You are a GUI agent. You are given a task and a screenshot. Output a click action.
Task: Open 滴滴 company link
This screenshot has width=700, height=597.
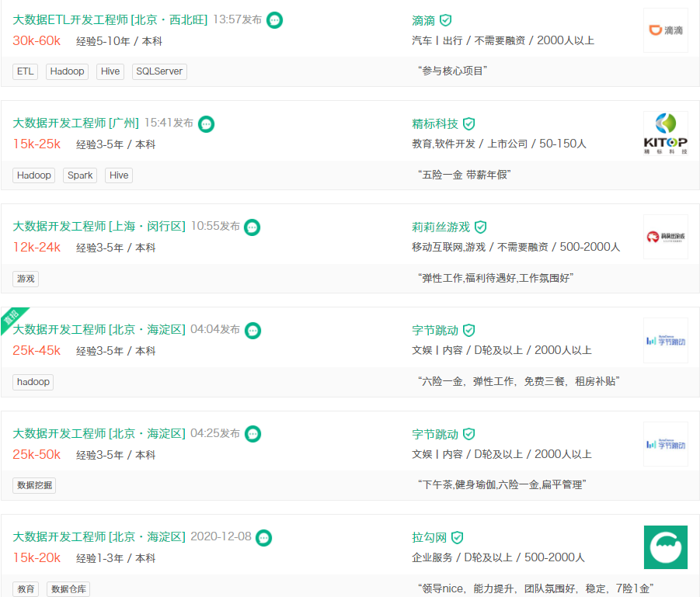(x=423, y=20)
